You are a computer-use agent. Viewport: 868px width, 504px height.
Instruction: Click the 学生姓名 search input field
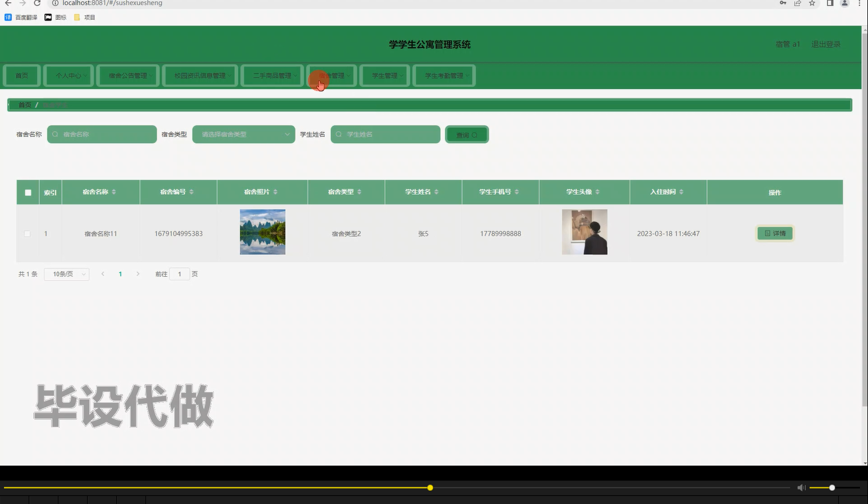point(385,134)
